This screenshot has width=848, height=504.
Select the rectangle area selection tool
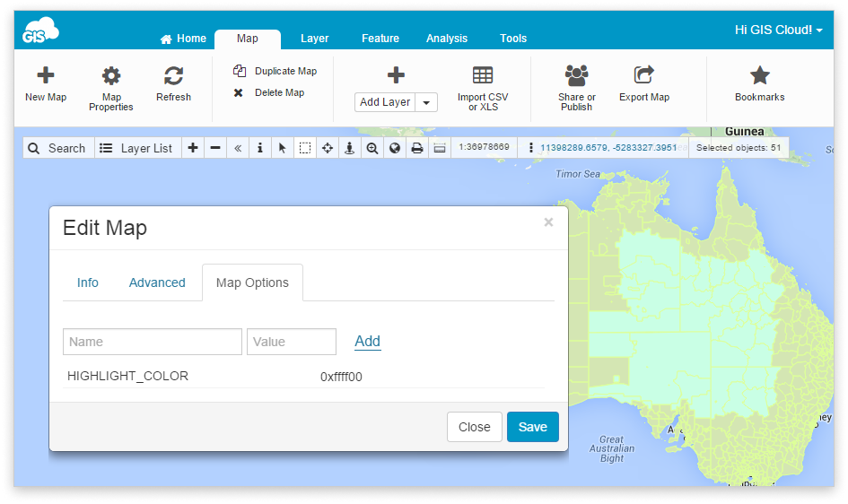click(x=305, y=148)
